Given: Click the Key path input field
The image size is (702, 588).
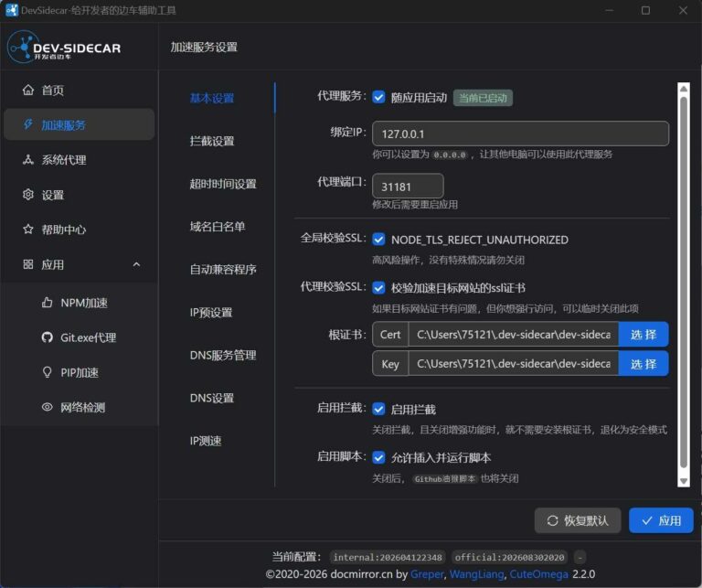Looking at the screenshot, I should [x=513, y=364].
